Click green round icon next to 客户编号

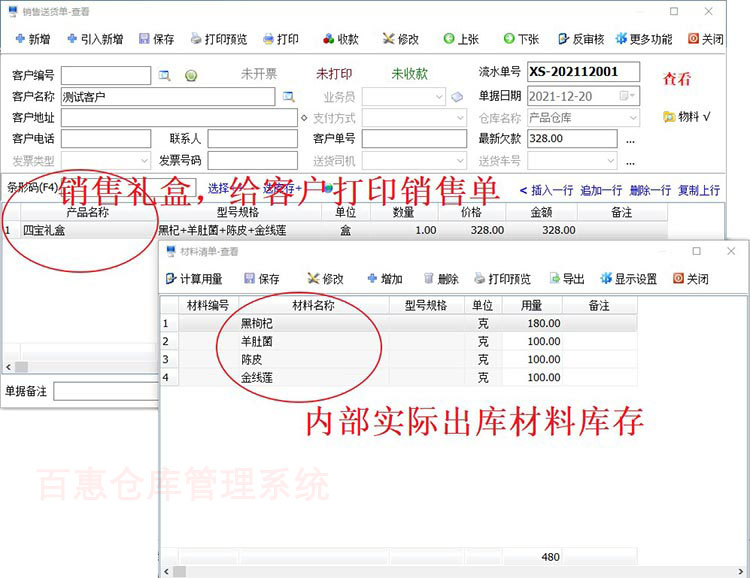pos(191,76)
